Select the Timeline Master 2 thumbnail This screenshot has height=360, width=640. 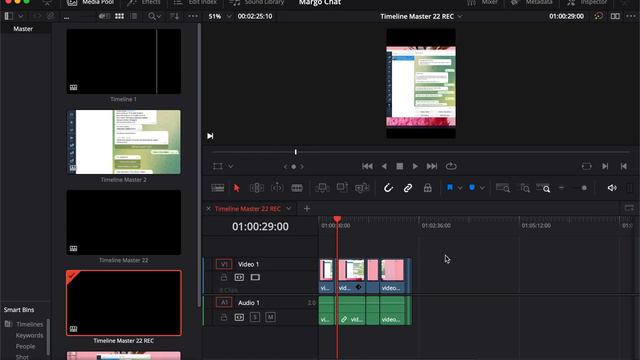124,142
